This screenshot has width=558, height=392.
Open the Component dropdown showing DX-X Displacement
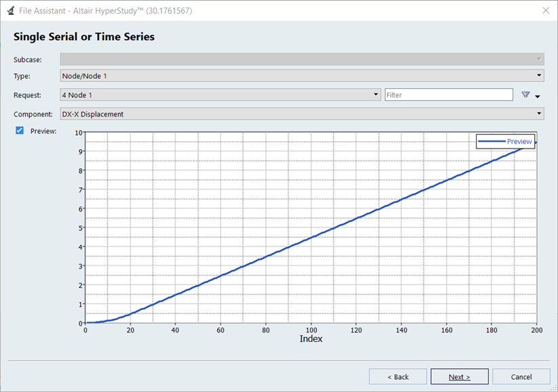click(x=302, y=114)
